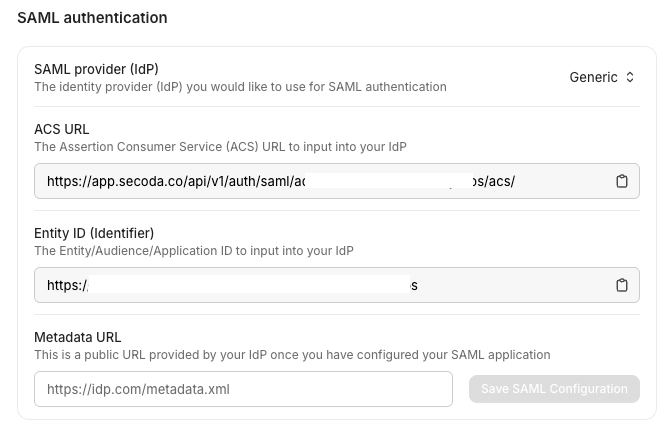672x425 pixels.
Task: Click the Assertion Consumer Service description
Action: [220, 147]
